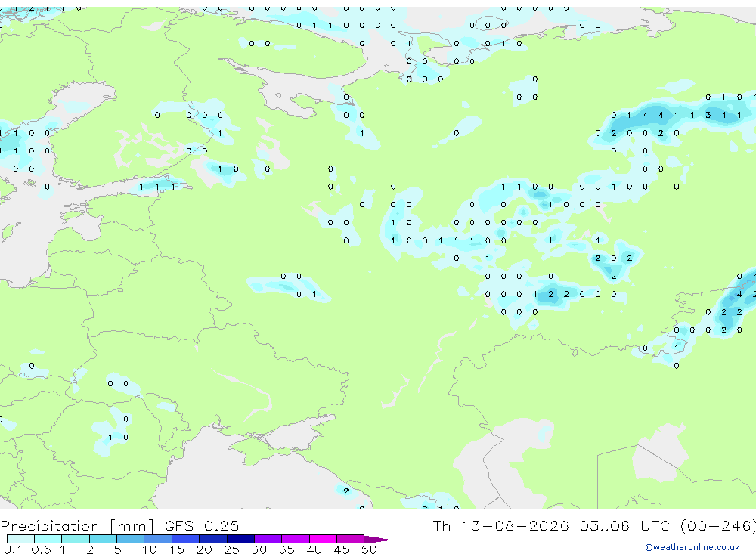
Task: Pick the 45–50 mm legend swatch
Action: 351,539
